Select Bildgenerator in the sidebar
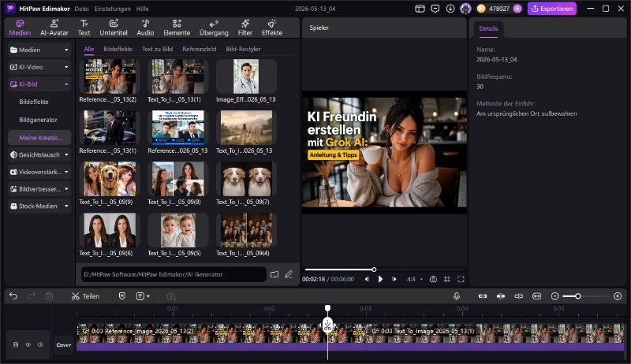 pyautogui.click(x=38, y=120)
